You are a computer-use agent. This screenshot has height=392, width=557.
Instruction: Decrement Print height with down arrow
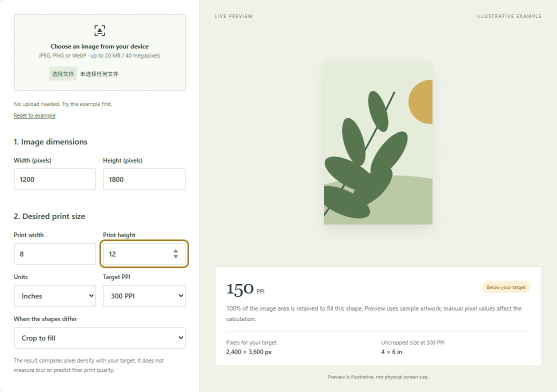pyautogui.click(x=175, y=256)
